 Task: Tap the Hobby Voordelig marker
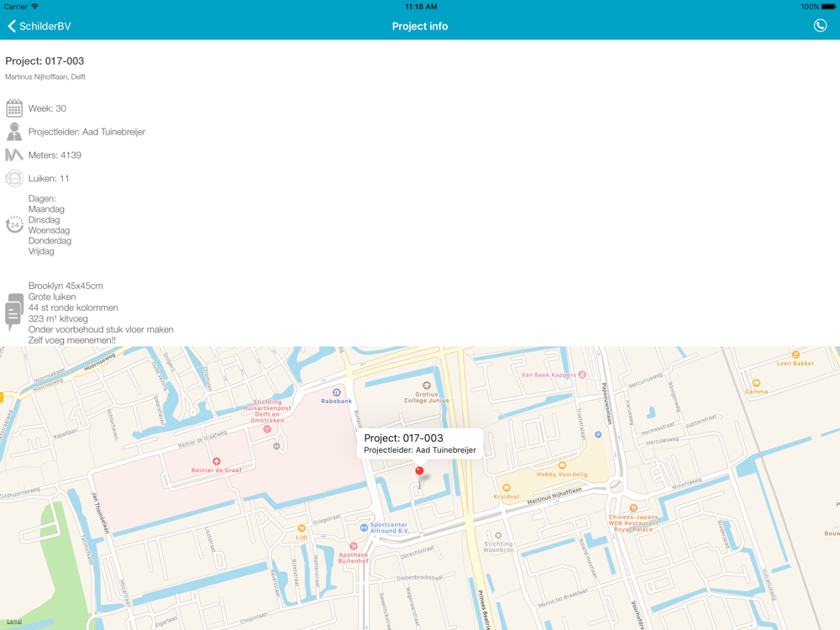[562, 465]
